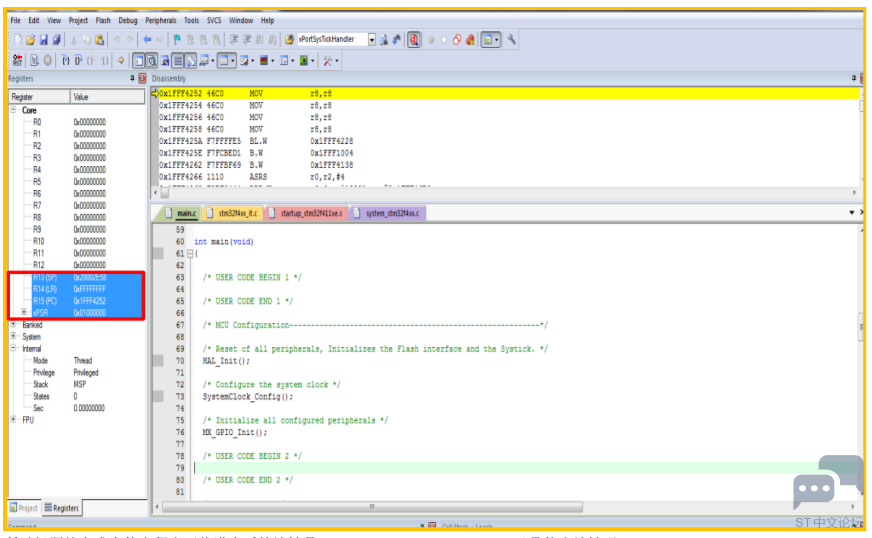Click the Step Over debug icon
This screenshot has height=538, width=872.
click(x=77, y=60)
